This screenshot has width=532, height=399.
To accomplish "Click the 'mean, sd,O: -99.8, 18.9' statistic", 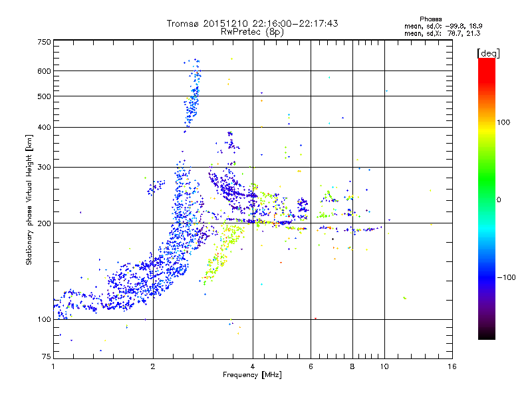I will [443, 26].
